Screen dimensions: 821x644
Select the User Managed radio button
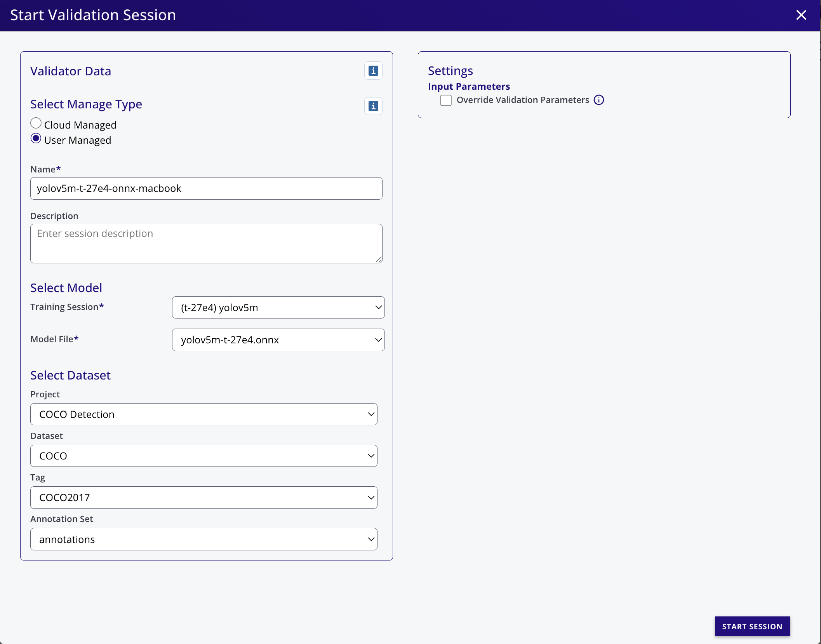point(36,138)
